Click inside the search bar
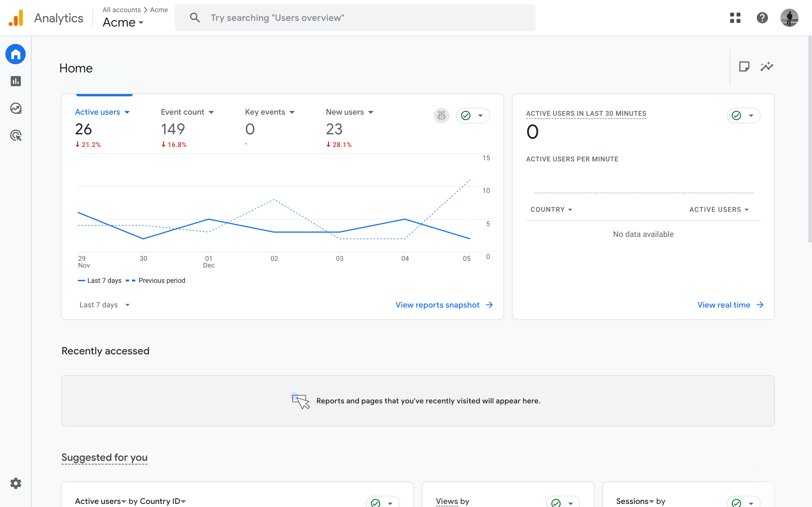This screenshot has height=507, width=812. point(355,17)
